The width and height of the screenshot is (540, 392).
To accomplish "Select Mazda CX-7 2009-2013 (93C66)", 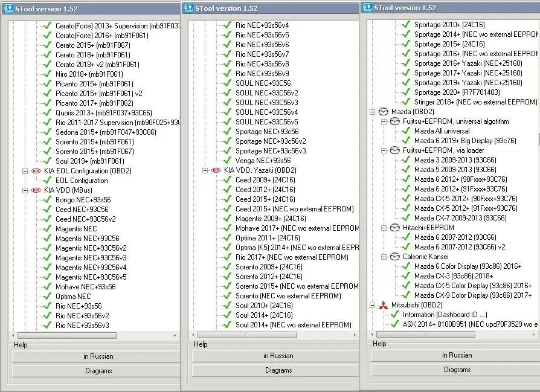I will [x=460, y=217].
